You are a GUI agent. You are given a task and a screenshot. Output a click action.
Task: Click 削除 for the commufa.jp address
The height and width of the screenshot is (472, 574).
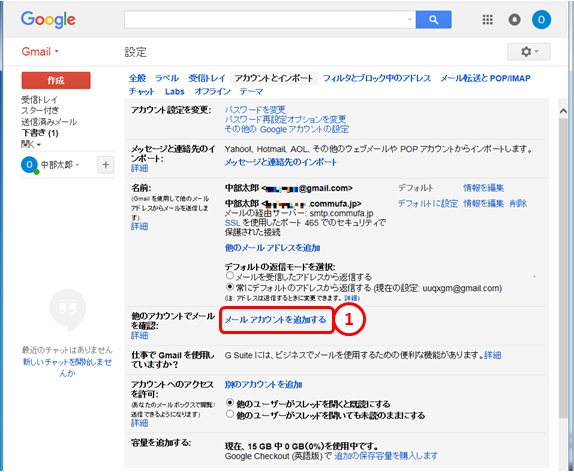point(518,204)
